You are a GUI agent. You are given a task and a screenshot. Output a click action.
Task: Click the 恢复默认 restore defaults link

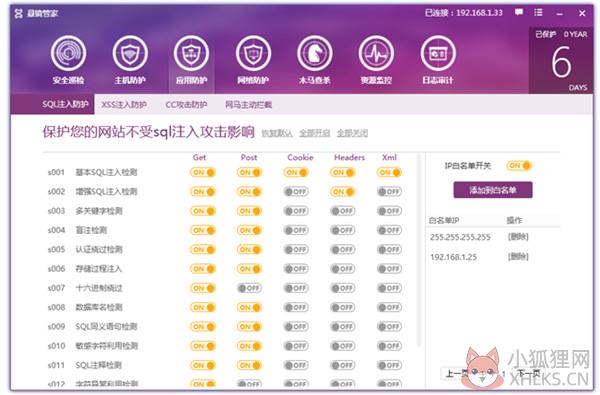click(x=277, y=133)
